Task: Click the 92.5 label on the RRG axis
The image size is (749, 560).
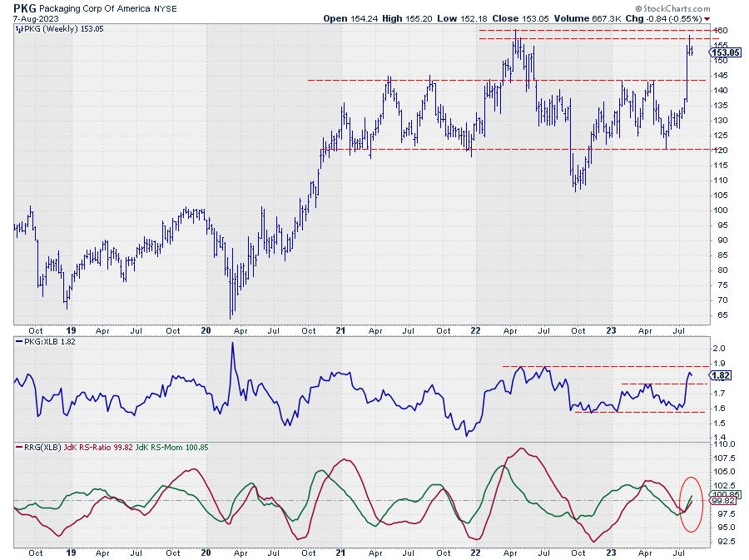Action: (724, 542)
